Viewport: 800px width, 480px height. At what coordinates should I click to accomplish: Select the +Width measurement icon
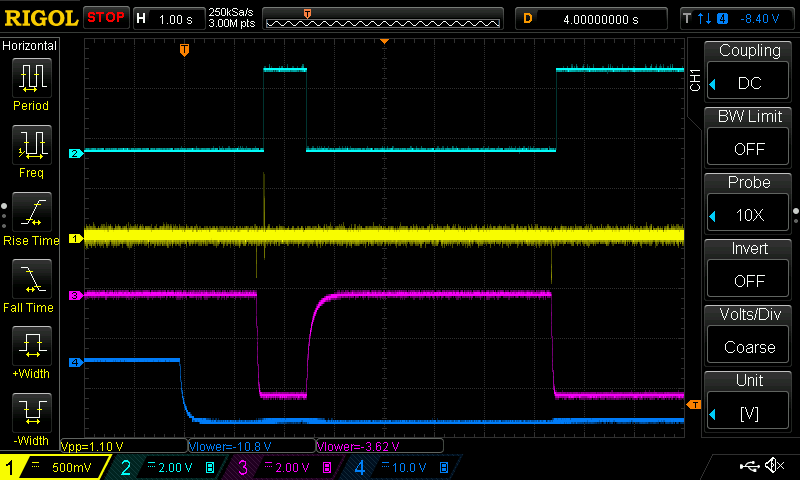[x=32, y=346]
